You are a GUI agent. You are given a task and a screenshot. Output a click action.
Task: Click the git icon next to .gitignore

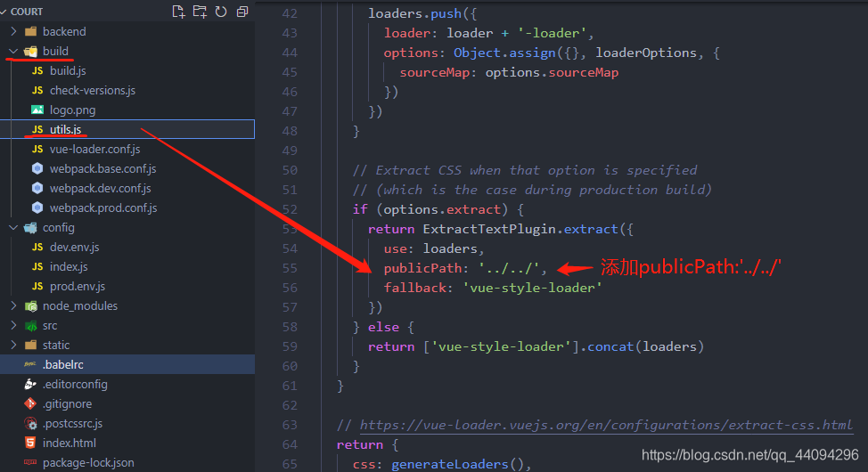[x=30, y=404]
